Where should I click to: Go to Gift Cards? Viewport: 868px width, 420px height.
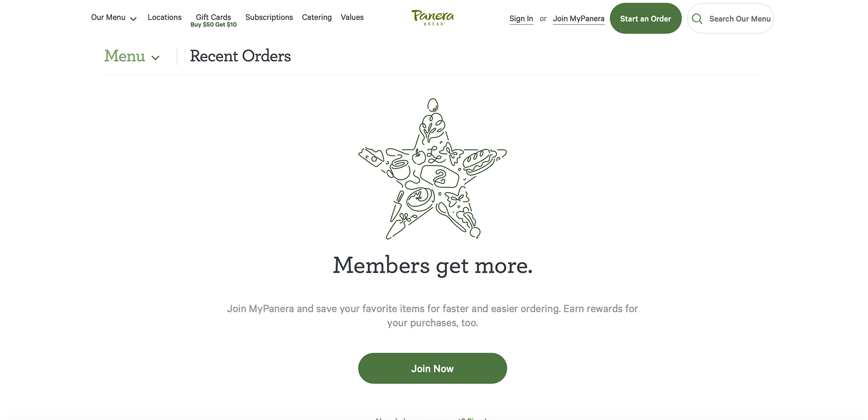pyautogui.click(x=213, y=17)
